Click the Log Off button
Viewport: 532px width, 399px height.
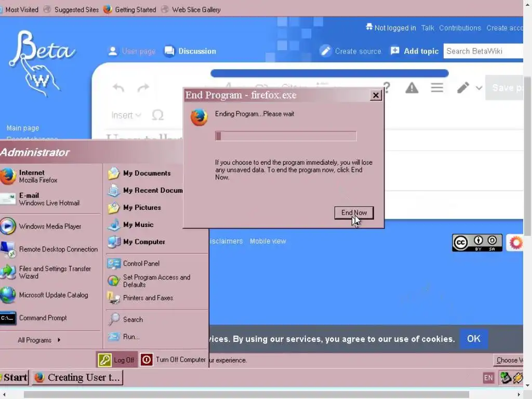point(117,360)
